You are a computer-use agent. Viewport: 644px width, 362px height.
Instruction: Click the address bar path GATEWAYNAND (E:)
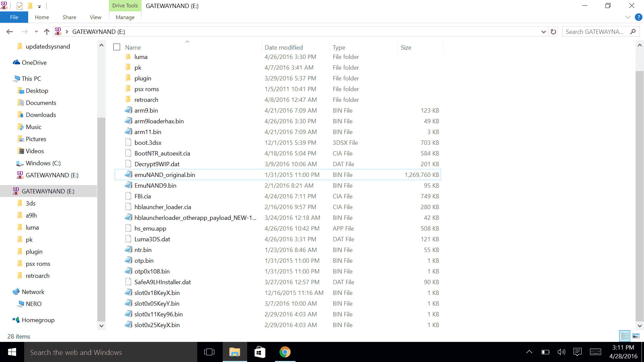click(x=99, y=32)
